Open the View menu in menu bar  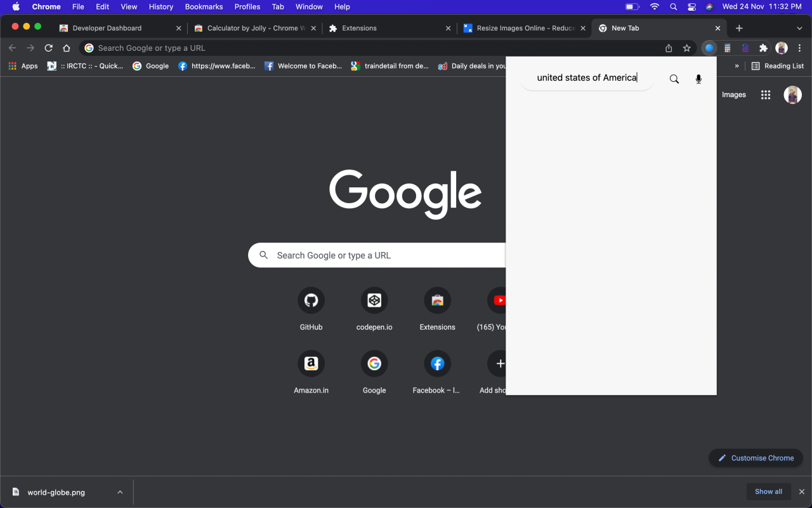click(129, 6)
